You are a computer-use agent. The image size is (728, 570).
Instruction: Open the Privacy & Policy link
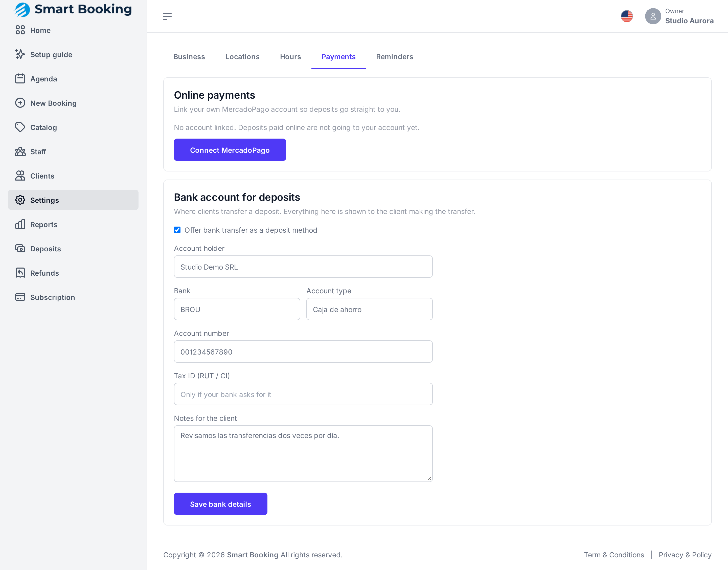[685, 555]
